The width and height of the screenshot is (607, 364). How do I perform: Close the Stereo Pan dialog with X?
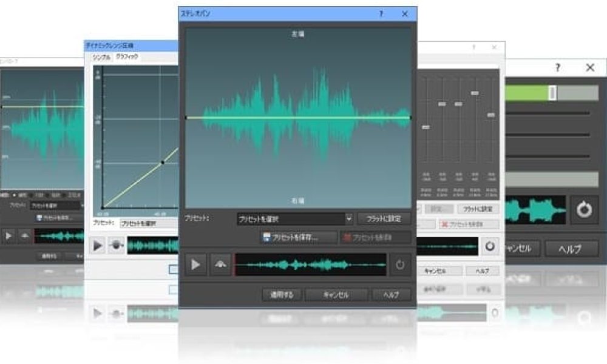point(405,14)
